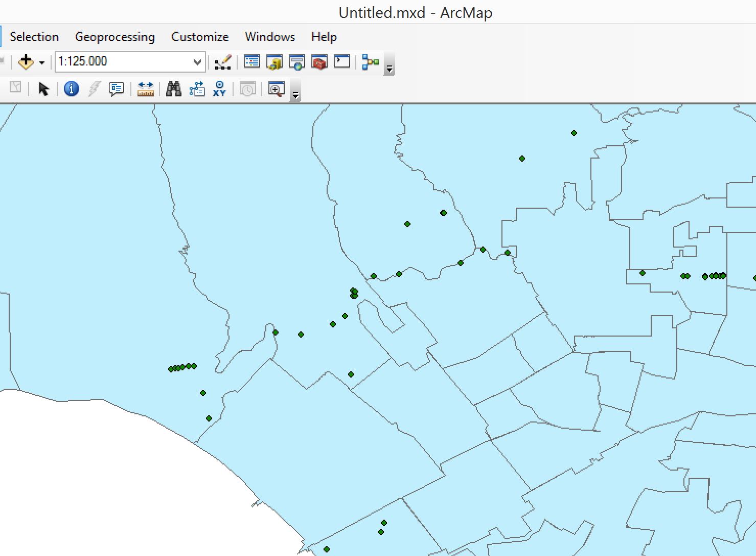Activate the Identify tool
The image size is (756, 556).
[x=72, y=89]
